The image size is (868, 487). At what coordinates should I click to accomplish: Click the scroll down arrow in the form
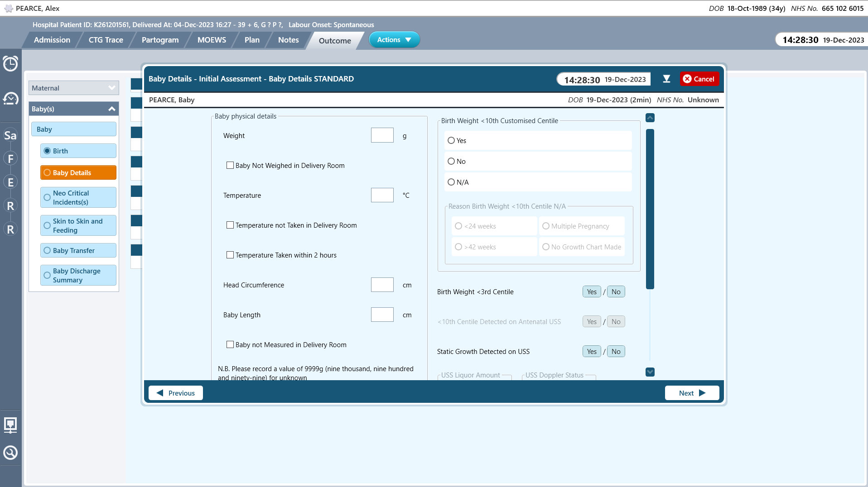pyautogui.click(x=650, y=372)
